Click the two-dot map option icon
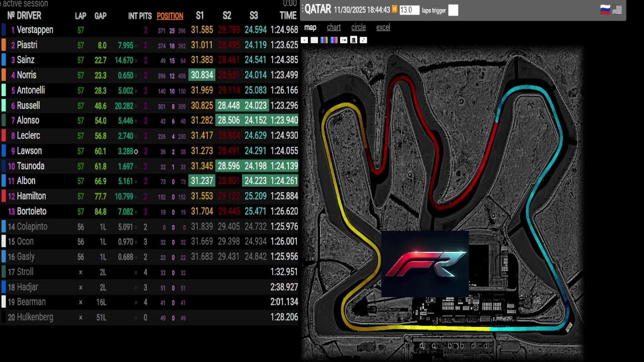The width and height of the screenshot is (644, 362). (344, 40)
